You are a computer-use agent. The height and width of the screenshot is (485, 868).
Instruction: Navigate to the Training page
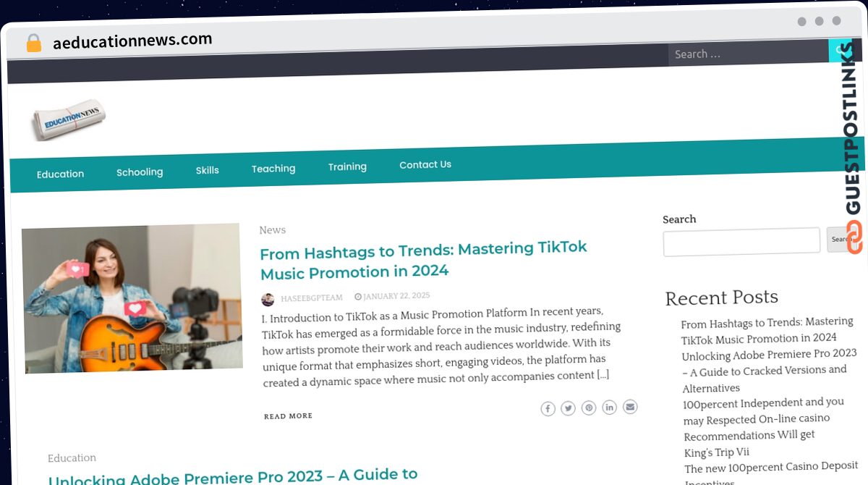click(x=347, y=166)
